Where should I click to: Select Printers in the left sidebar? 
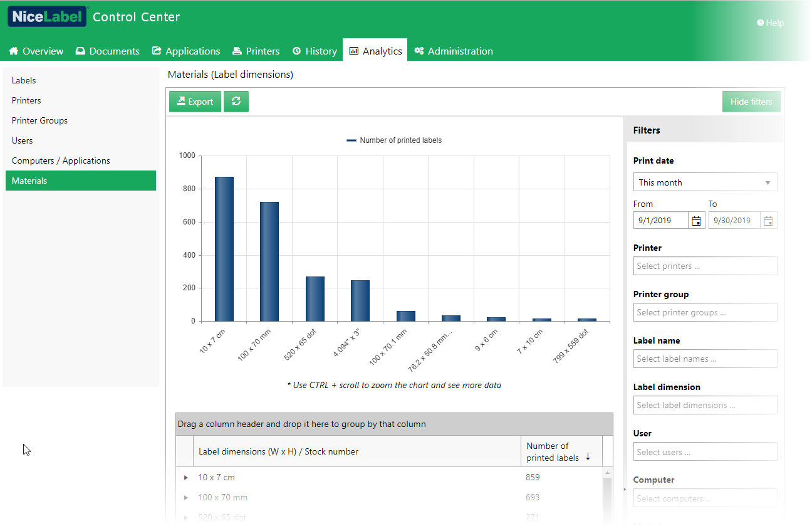coord(80,100)
